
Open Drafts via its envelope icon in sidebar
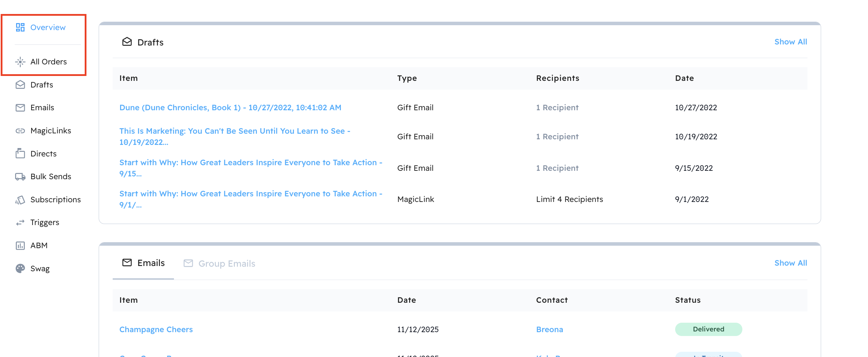(x=20, y=85)
